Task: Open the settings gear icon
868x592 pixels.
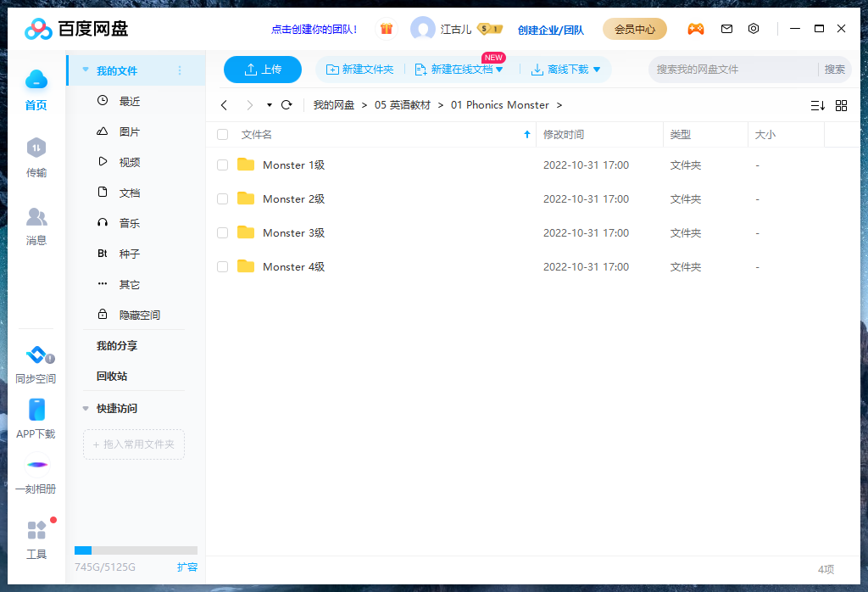Action: [x=754, y=28]
